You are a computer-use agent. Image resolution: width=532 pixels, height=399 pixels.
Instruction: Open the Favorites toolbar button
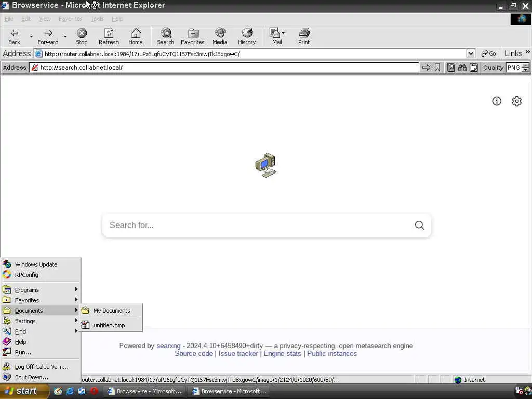(x=193, y=37)
